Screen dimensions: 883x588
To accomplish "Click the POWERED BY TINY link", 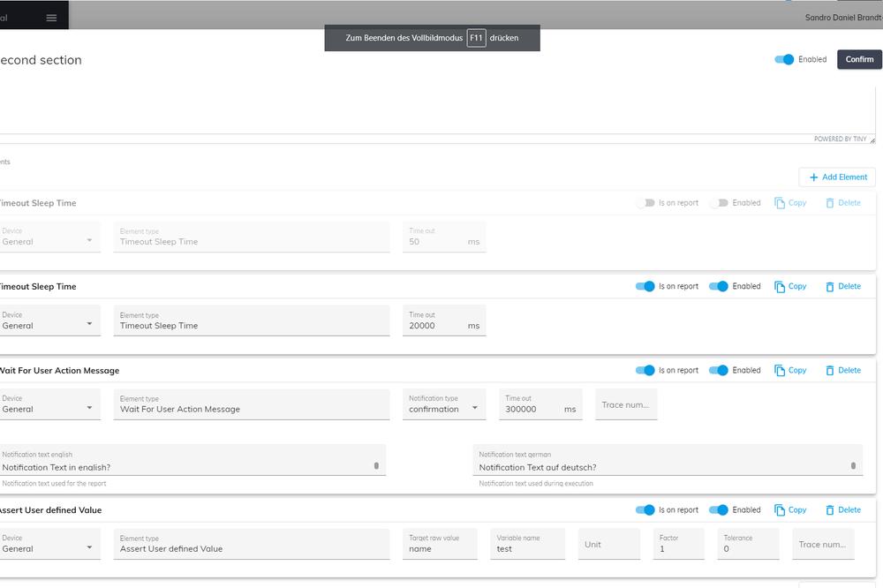I will click(x=841, y=139).
